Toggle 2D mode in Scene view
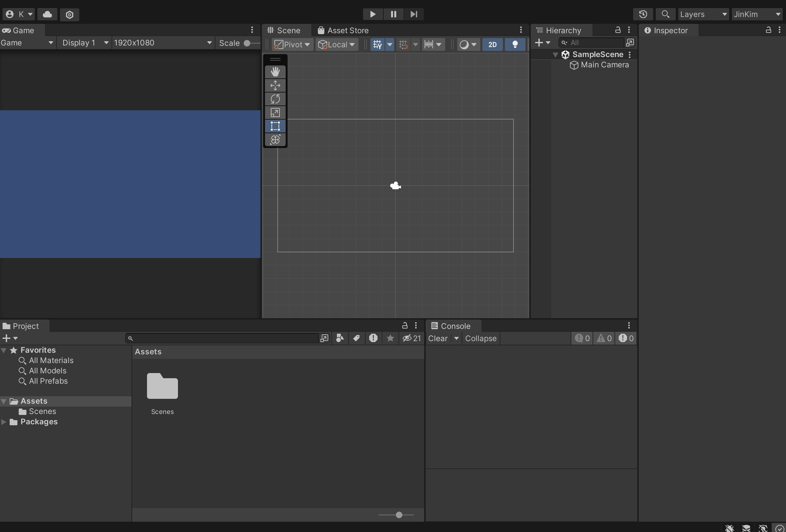 pyautogui.click(x=492, y=44)
